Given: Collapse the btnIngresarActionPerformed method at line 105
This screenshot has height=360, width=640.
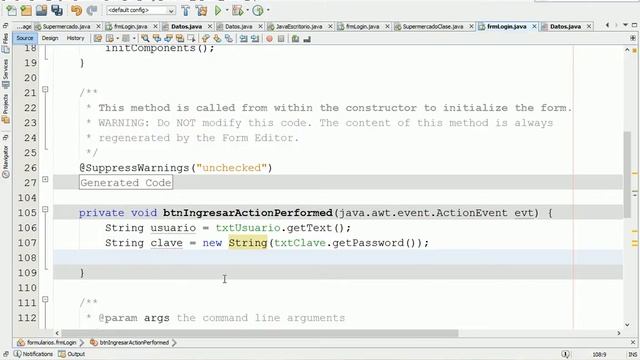Looking at the screenshot, I should pos(45,209).
